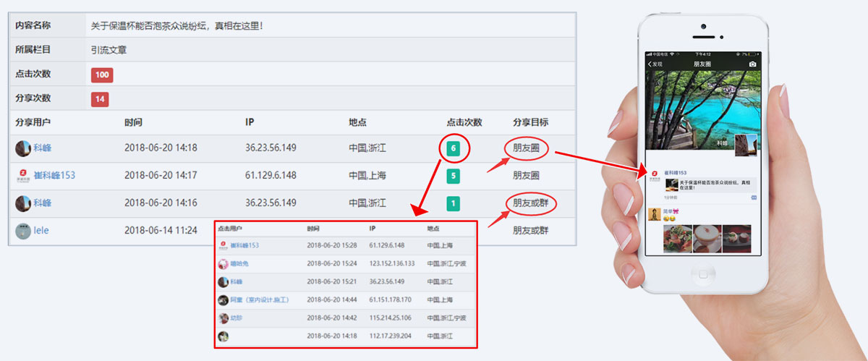Tap 崔科峰153 avatar in phone feed
Viewport: 868px width, 361px height.
click(x=655, y=174)
